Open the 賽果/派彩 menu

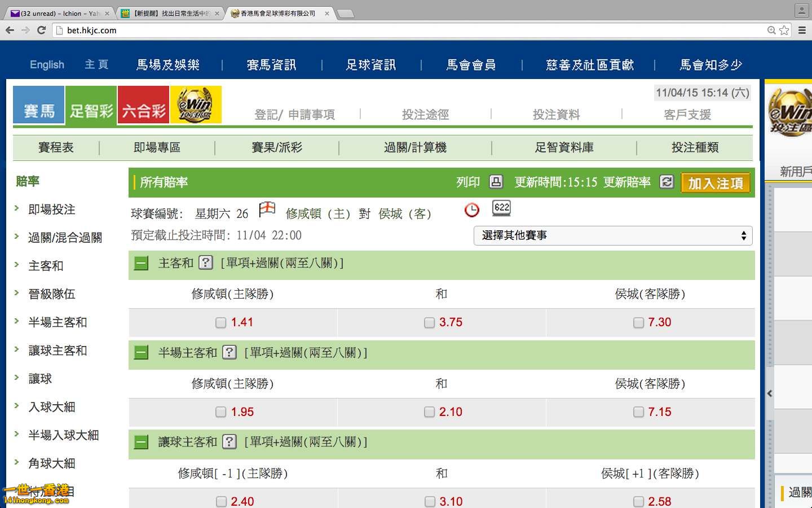[x=277, y=147]
